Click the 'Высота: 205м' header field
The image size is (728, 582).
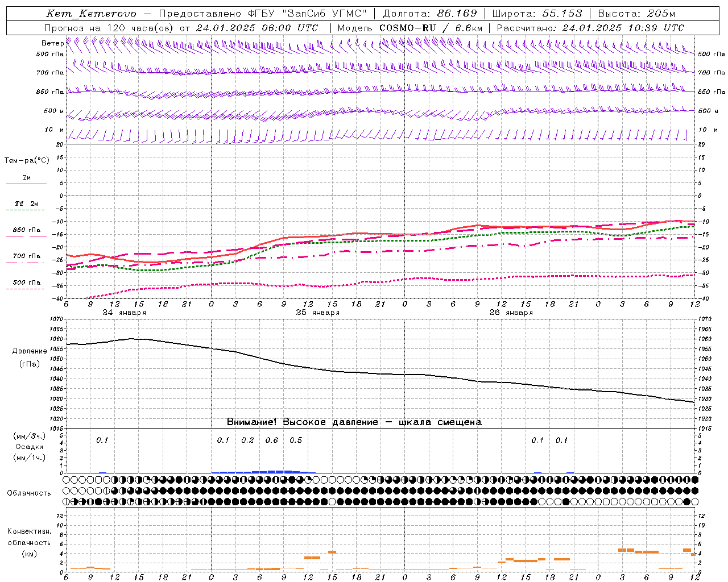coord(637,14)
